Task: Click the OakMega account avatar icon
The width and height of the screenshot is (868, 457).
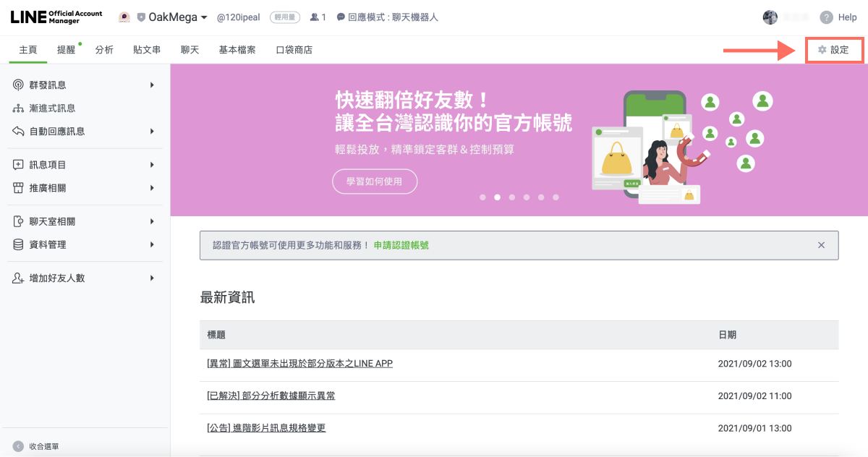Action: click(124, 17)
